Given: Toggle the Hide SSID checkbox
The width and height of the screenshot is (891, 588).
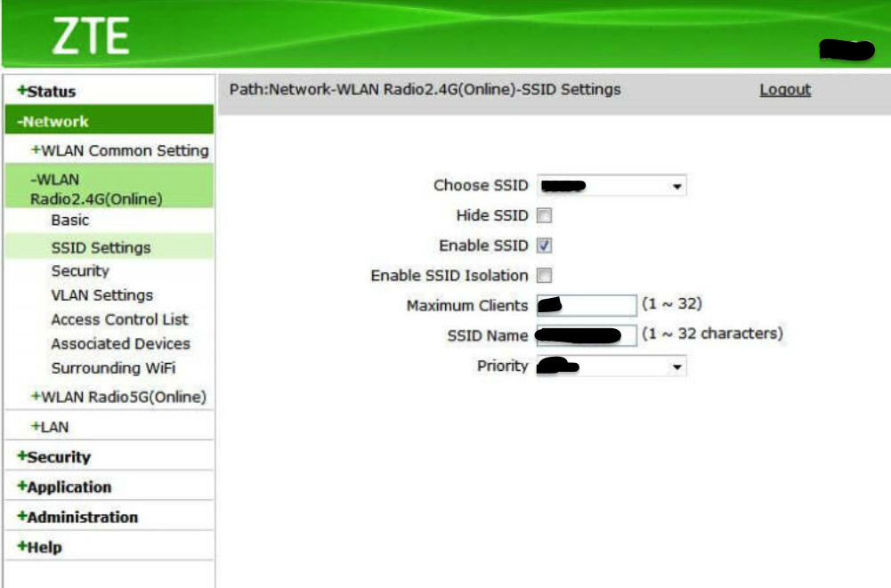Looking at the screenshot, I should click(545, 215).
